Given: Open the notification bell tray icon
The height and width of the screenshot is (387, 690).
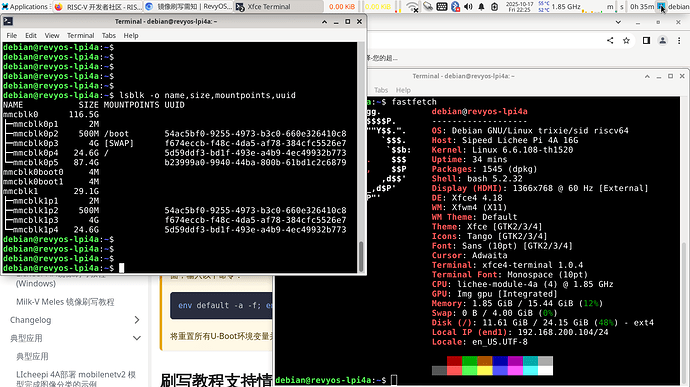Looking at the screenshot, I should (481, 7).
